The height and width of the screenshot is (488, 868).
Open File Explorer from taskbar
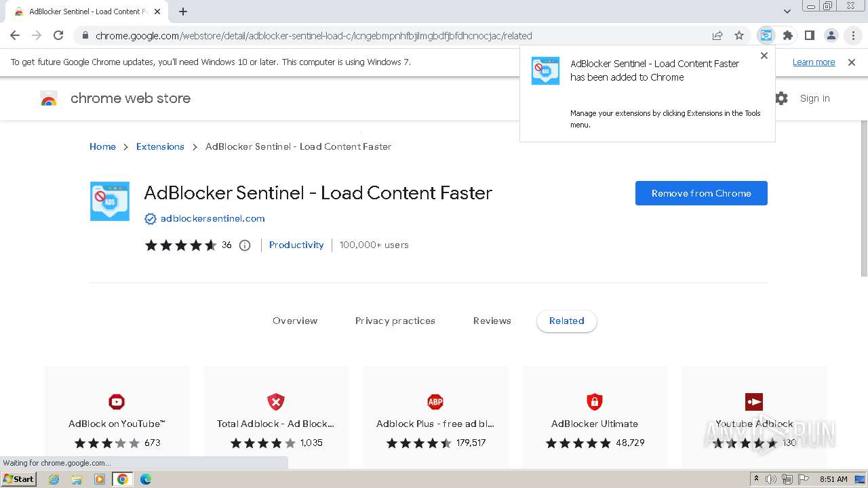coord(77,479)
